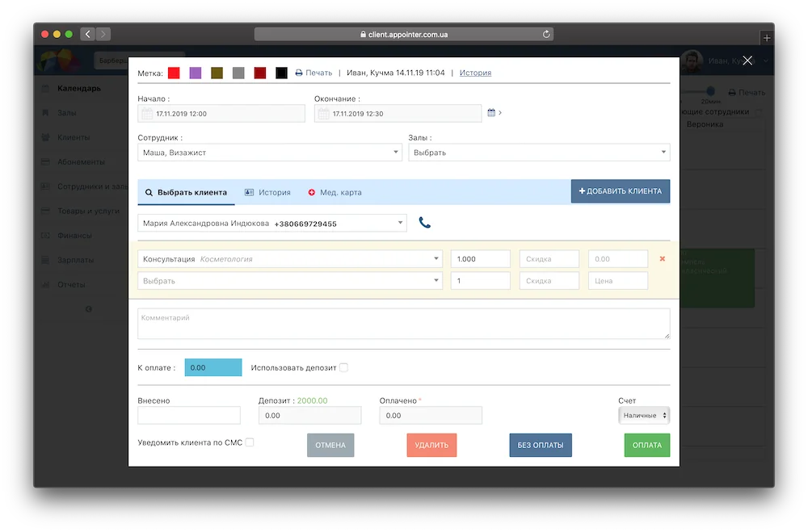
Task: Click the ДОБАВИТЬ КЛИЕНТА button
Action: tap(621, 191)
